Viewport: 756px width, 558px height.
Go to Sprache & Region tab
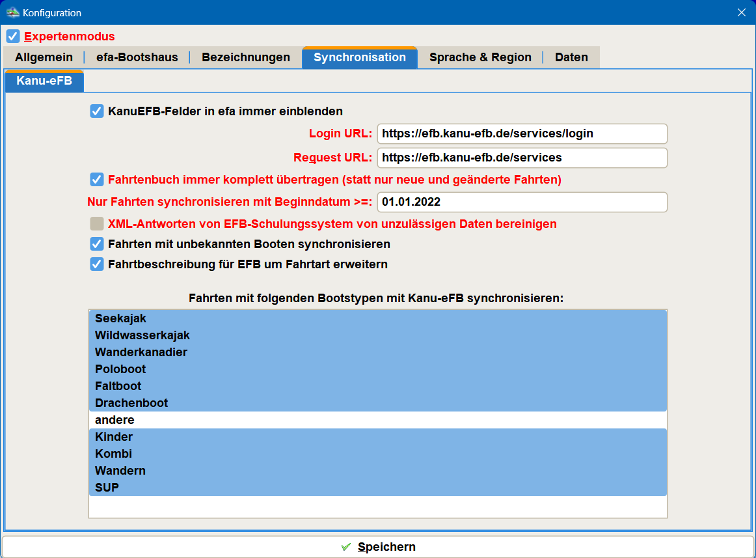click(x=480, y=57)
